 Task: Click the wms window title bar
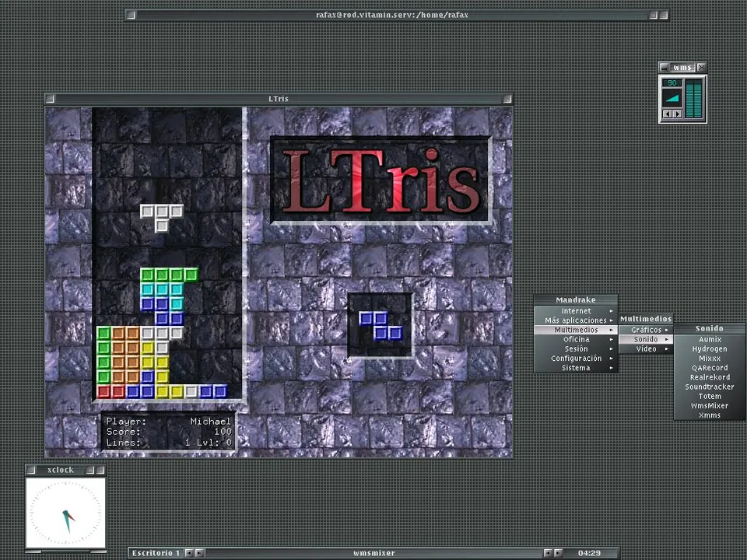click(682, 68)
